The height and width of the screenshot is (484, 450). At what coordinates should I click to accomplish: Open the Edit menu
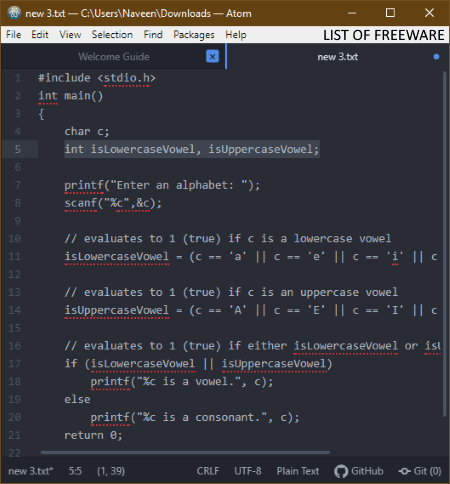click(x=40, y=35)
